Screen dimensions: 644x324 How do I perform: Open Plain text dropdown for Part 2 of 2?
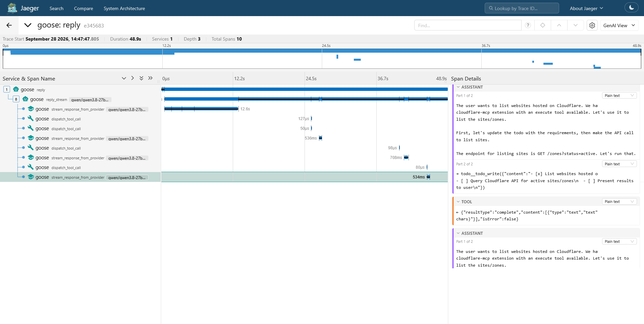click(619, 164)
